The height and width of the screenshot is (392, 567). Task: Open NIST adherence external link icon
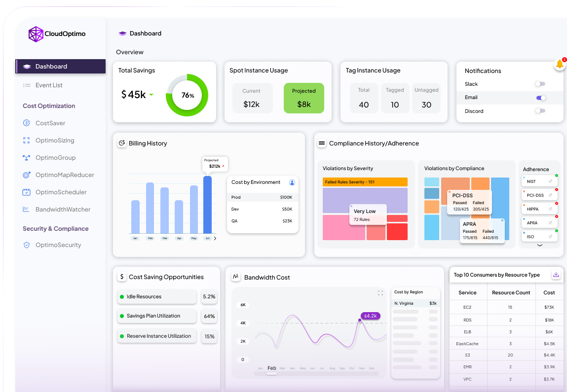click(x=550, y=181)
